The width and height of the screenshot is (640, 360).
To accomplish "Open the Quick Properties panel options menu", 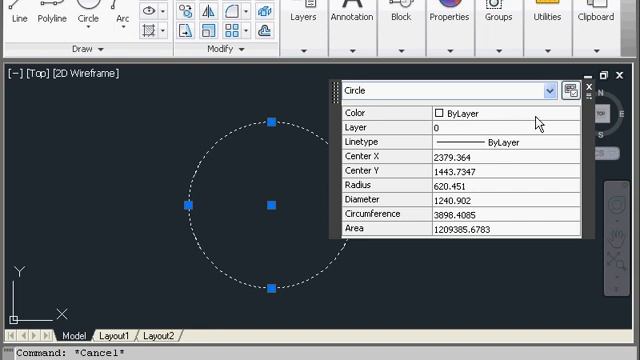I will coord(589,96).
